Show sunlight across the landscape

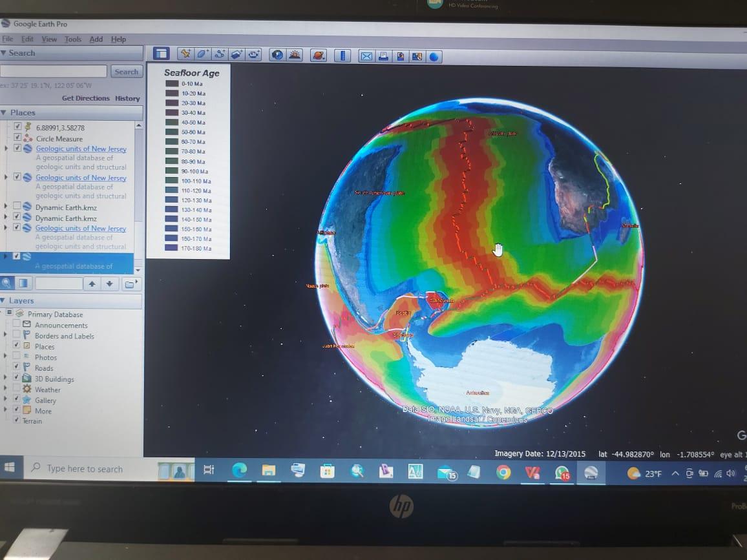pyautogui.click(x=294, y=54)
